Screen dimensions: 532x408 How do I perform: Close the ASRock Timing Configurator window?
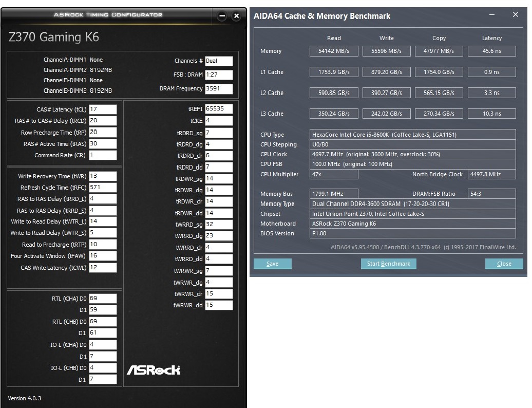237,15
